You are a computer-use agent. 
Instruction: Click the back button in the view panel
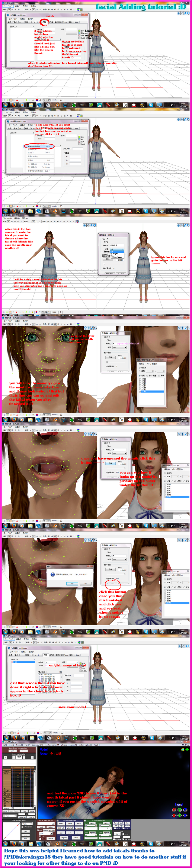pyautogui.click(x=122, y=823)
